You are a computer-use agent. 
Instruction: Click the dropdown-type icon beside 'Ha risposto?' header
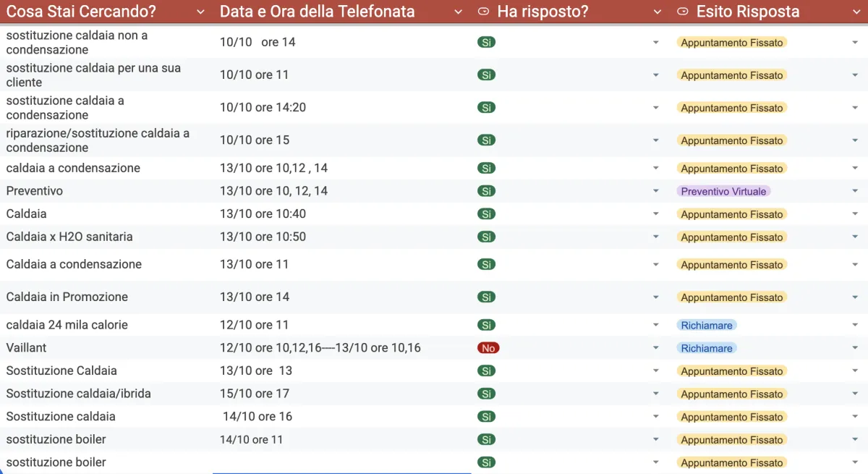(x=484, y=12)
